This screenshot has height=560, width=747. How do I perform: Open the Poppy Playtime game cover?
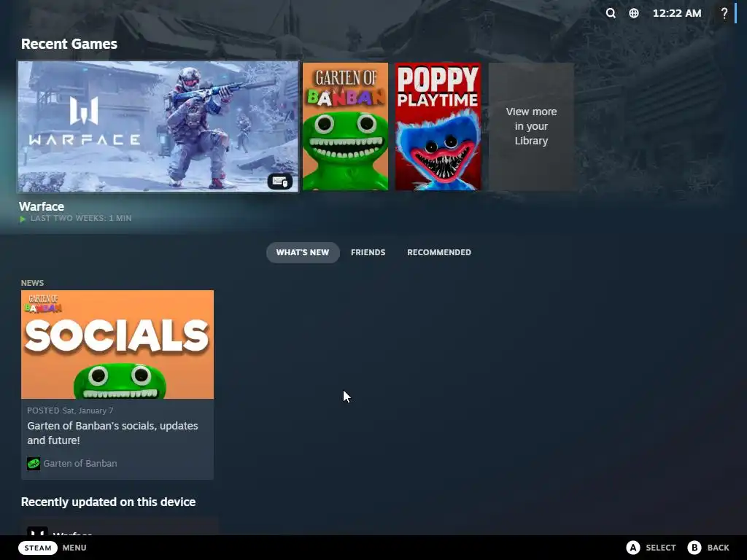pos(438,127)
